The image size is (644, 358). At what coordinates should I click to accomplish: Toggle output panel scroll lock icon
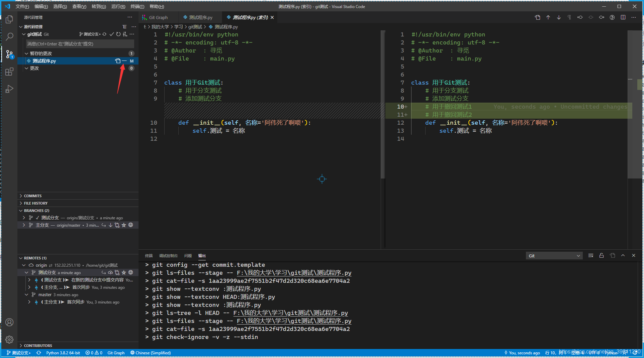tap(602, 255)
